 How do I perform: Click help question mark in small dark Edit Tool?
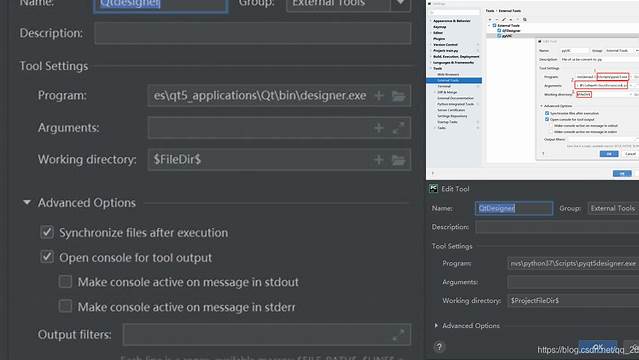[439, 347]
